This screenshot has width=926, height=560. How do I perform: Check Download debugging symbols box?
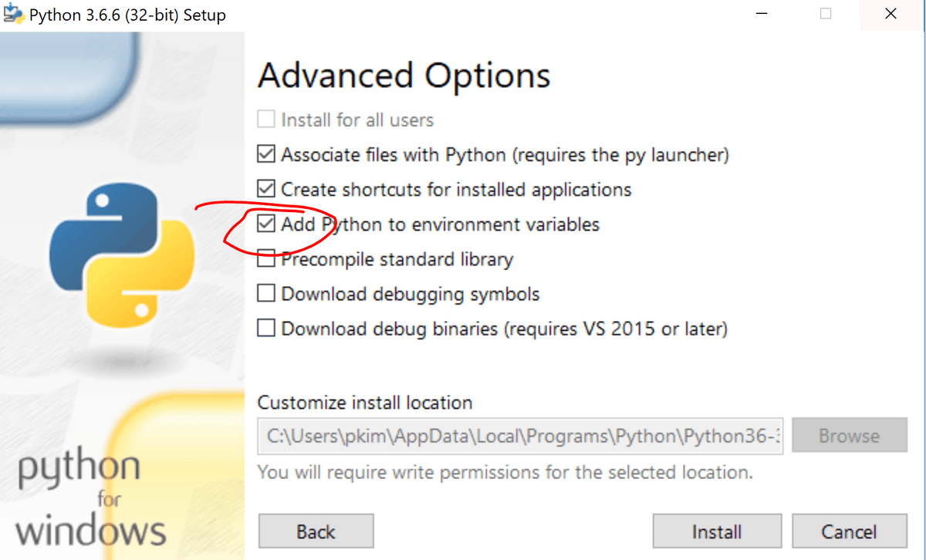click(x=266, y=294)
